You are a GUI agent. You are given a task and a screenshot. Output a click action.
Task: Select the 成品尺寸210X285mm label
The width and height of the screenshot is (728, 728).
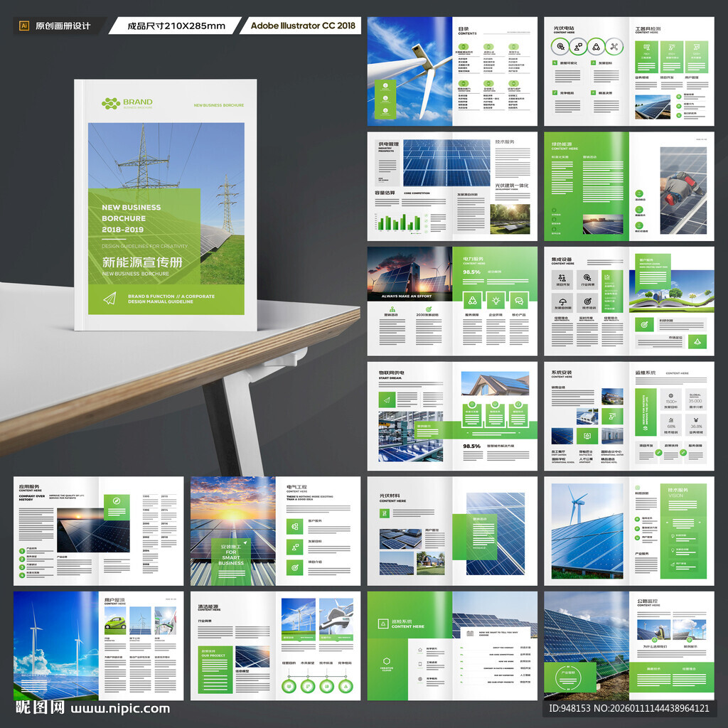176,26
